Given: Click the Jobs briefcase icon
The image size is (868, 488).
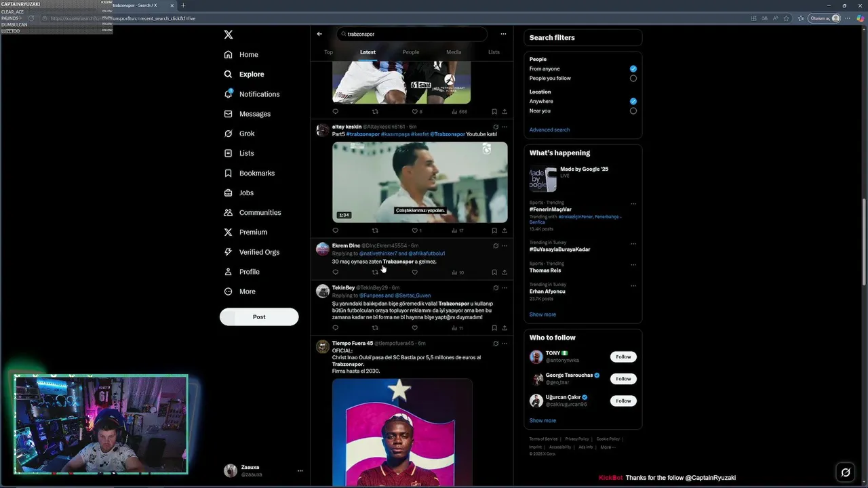Looking at the screenshot, I should [x=229, y=192].
